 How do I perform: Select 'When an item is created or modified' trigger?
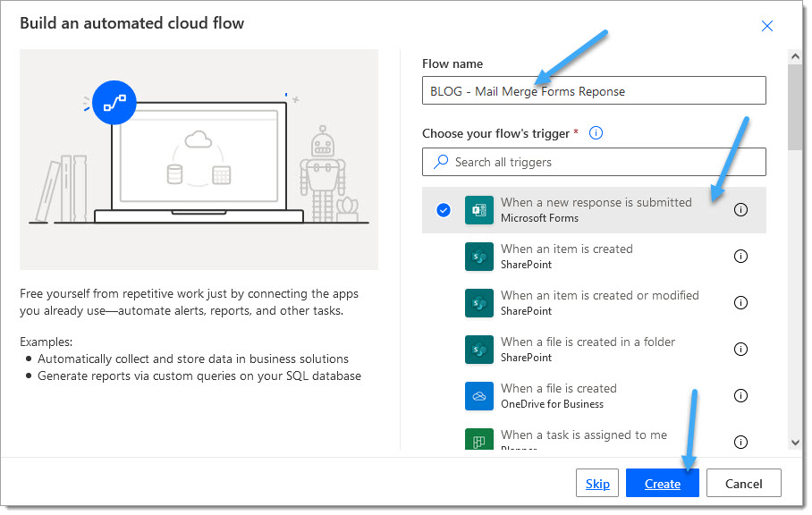[594, 303]
